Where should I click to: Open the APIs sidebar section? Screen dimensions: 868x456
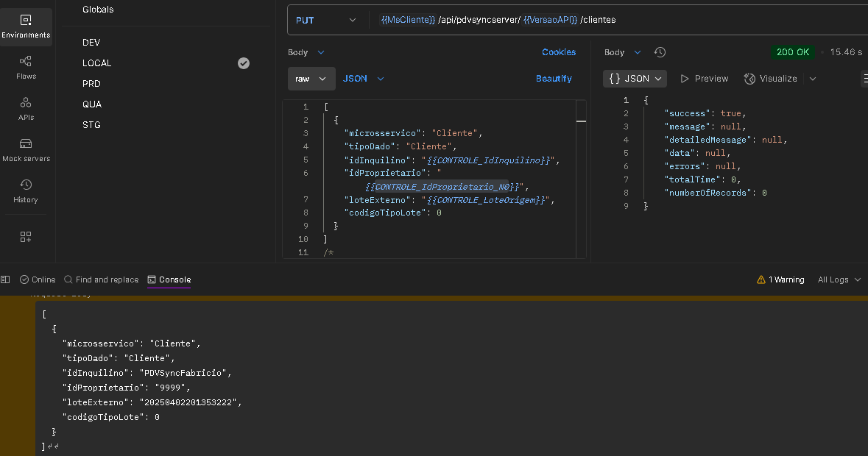tap(26, 109)
